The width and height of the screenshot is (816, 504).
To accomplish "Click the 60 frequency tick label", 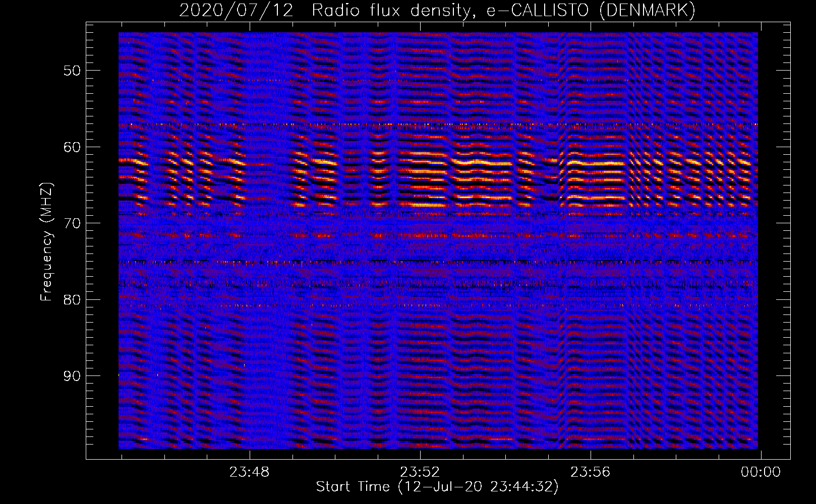I will [x=72, y=147].
